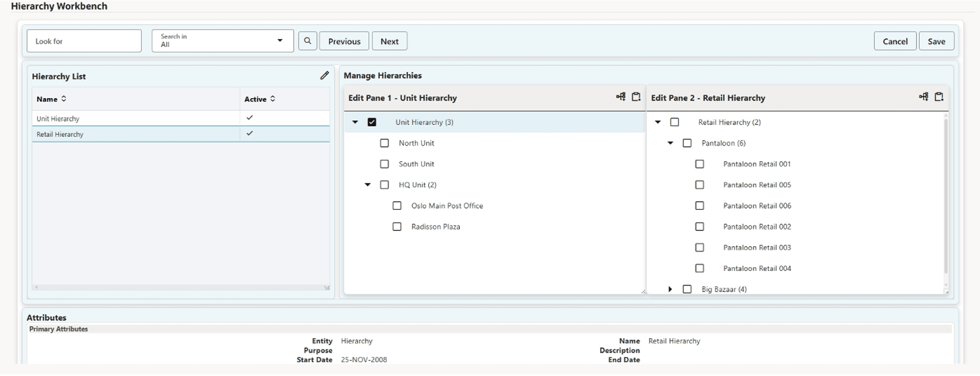Collapse the HQ Unit (2) node

coord(367,185)
